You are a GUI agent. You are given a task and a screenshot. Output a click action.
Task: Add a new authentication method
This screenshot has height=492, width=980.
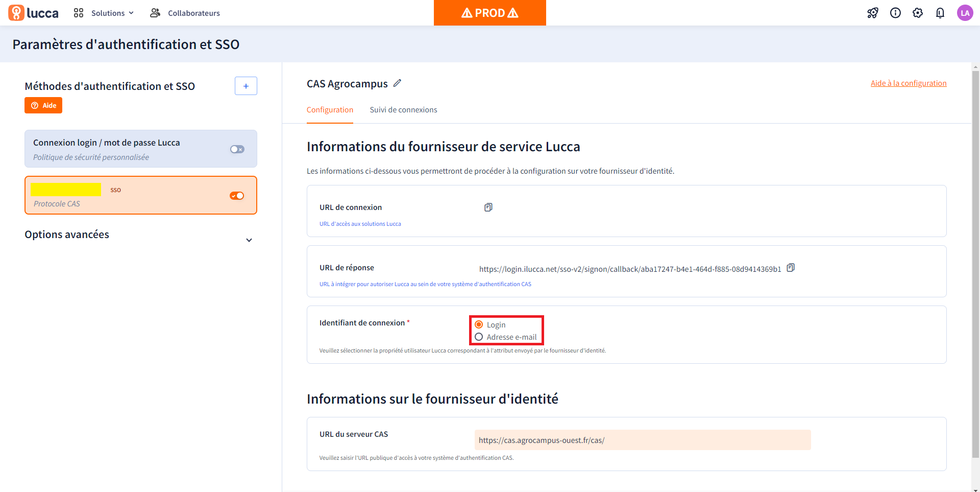(246, 86)
